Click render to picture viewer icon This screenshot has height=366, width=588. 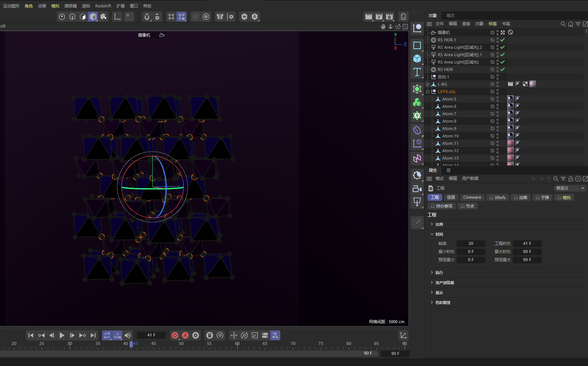[x=379, y=17]
